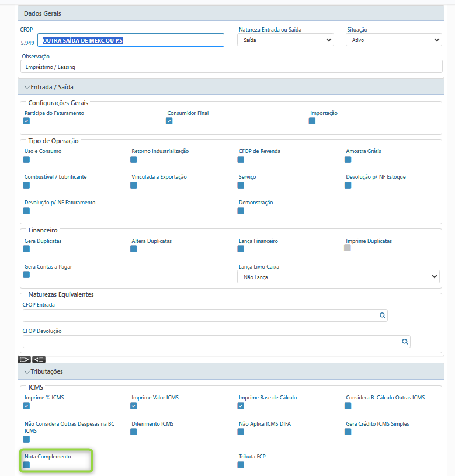Open the Lança Livro Caixa dropdown
The image size is (455, 476).
338,277
